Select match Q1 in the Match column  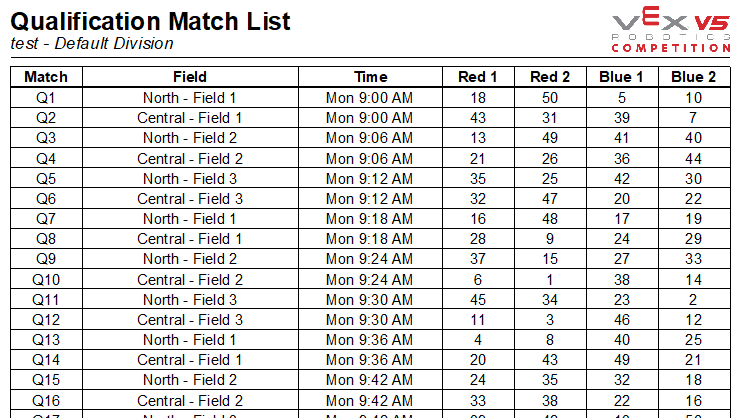(x=46, y=98)
